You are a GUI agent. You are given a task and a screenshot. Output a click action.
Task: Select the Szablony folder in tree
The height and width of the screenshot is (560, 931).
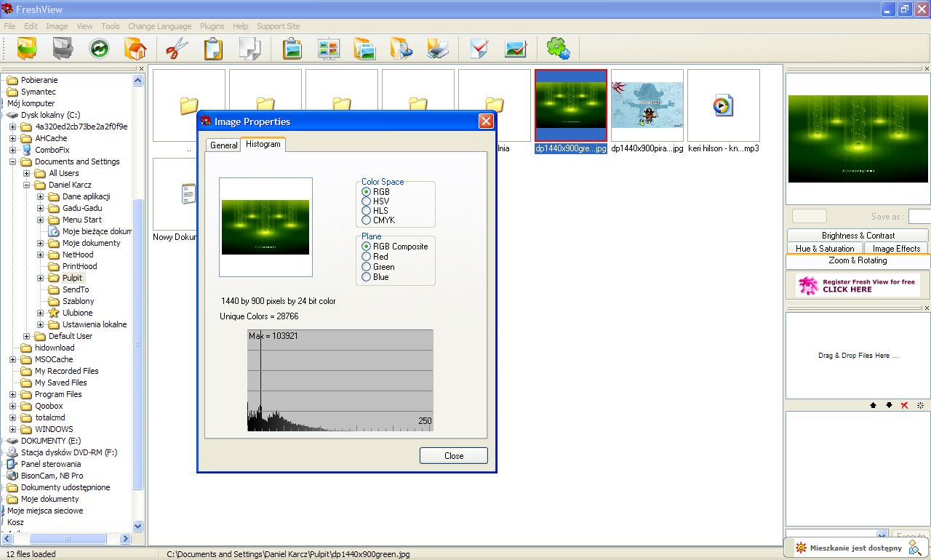click(x=78, y=301)
